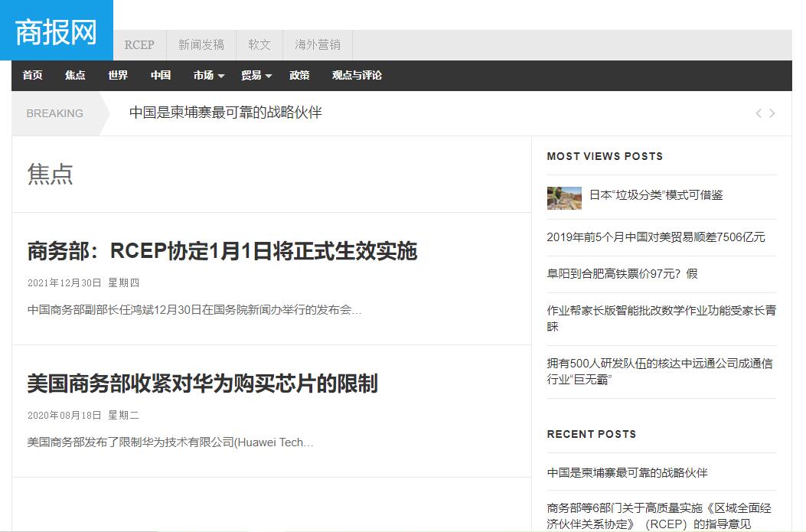Screen dimensions: 806x532
Task: Open the 海外营销 top tab
Action: (317, 44)
